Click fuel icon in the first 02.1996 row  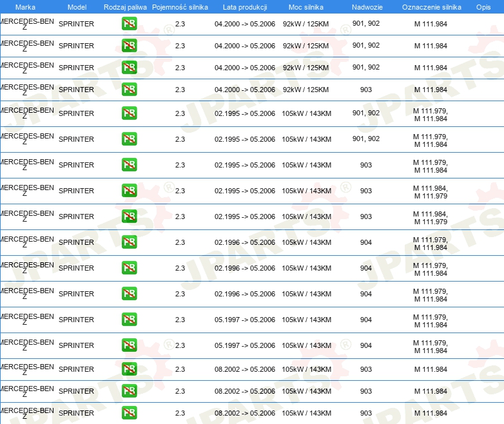(x=129, y=242)
